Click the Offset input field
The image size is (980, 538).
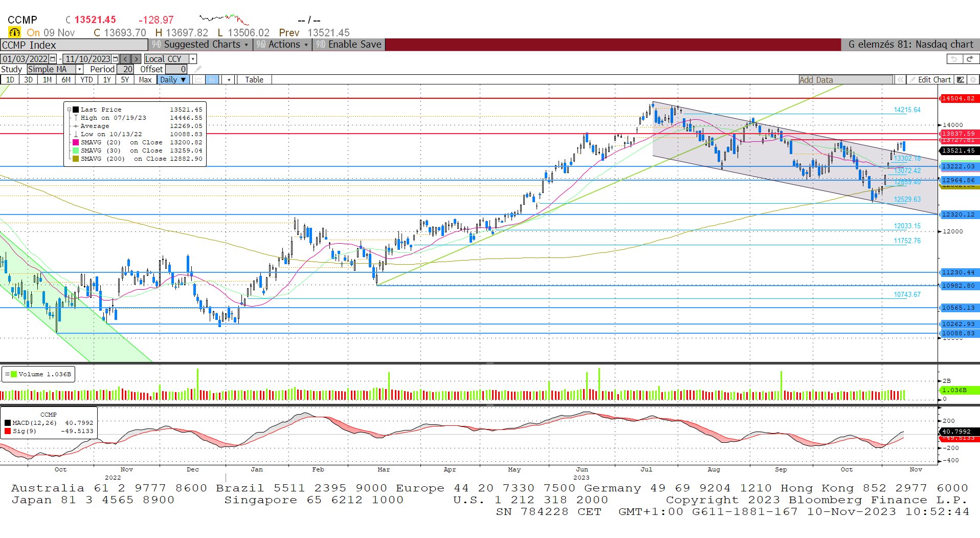click(176, 69)
